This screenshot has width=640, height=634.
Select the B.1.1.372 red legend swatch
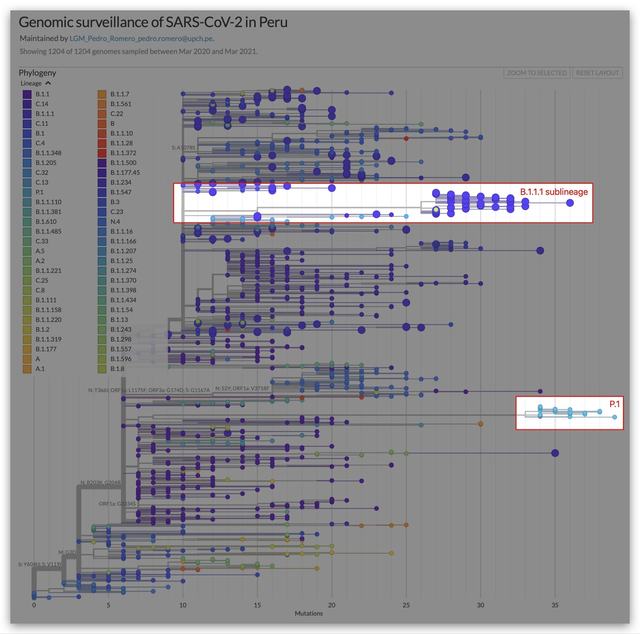[102, 153]
